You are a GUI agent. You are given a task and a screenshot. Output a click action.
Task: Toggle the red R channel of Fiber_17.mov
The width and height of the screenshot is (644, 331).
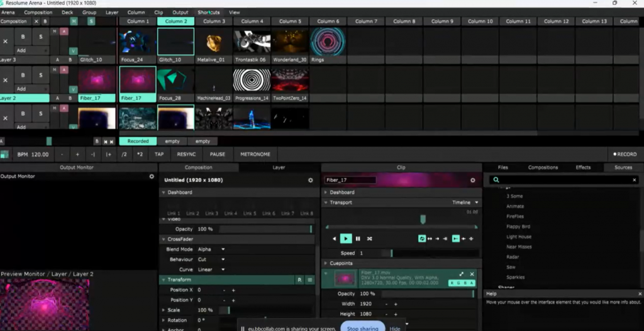point(452,283)
